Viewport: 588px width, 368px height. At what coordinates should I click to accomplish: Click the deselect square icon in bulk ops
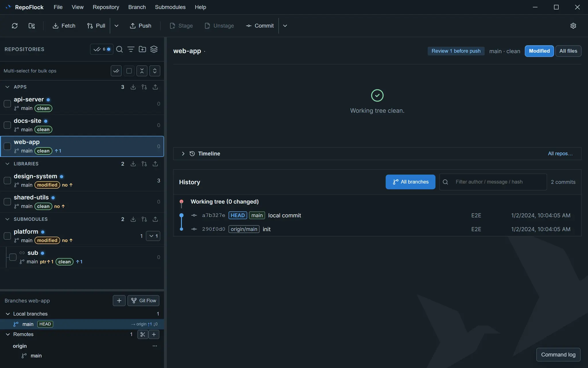pos(129,71)
